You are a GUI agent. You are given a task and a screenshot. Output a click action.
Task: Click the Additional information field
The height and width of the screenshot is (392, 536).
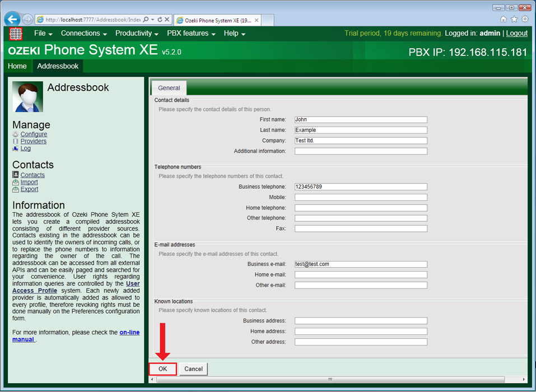tap(361, 151)
